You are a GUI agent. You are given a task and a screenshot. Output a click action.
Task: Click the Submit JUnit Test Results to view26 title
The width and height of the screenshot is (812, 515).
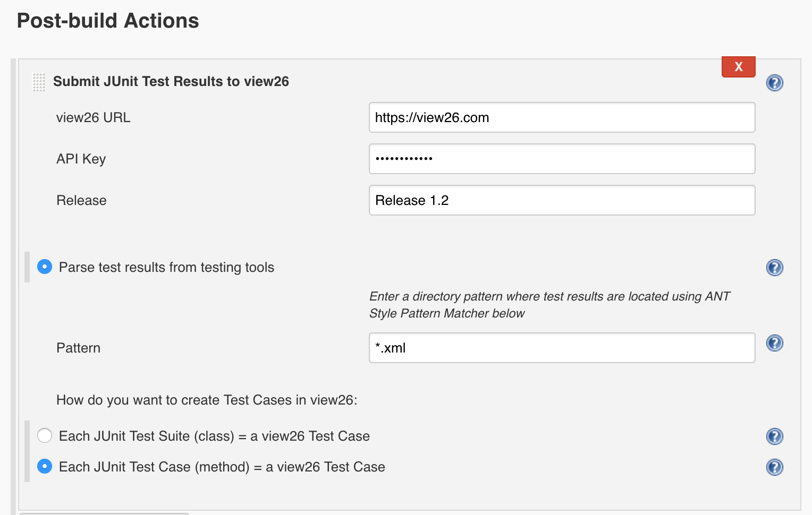pos(171,82)
